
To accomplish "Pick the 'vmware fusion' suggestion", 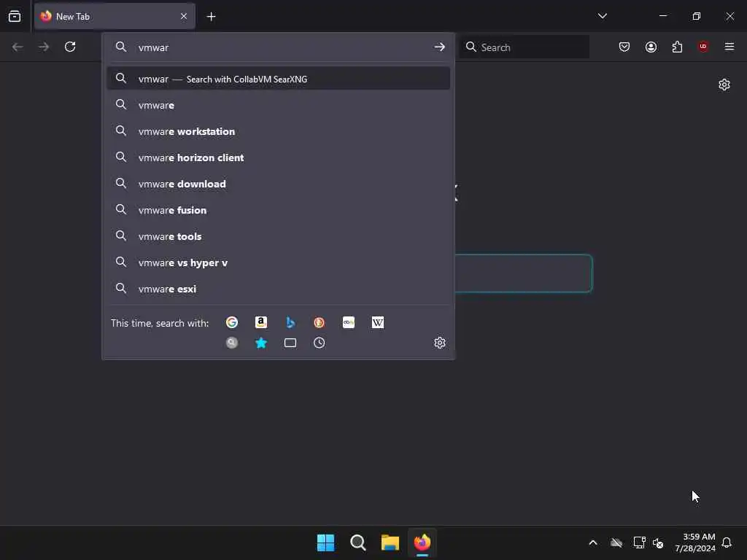I will point(278,210).
